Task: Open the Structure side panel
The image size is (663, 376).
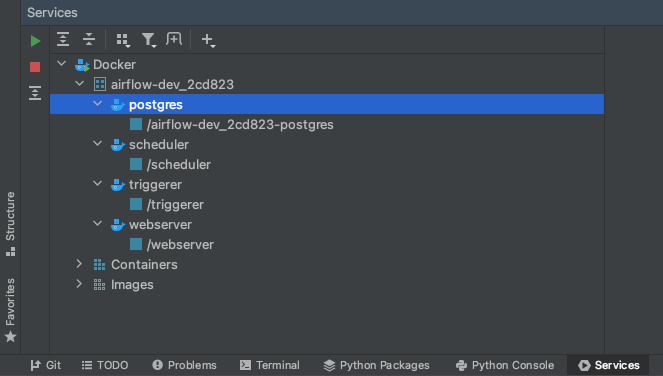Action: [x=11, y=224]
